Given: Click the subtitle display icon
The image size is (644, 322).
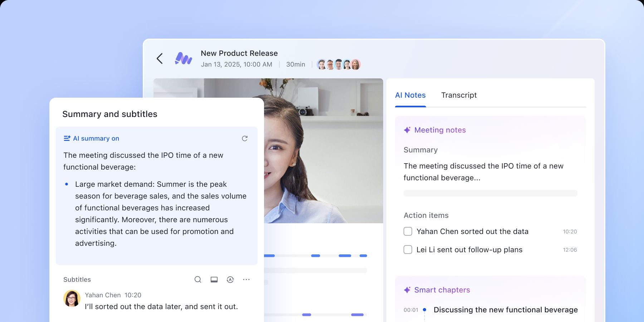Looking at the screenshot, I should coord(214,280).
